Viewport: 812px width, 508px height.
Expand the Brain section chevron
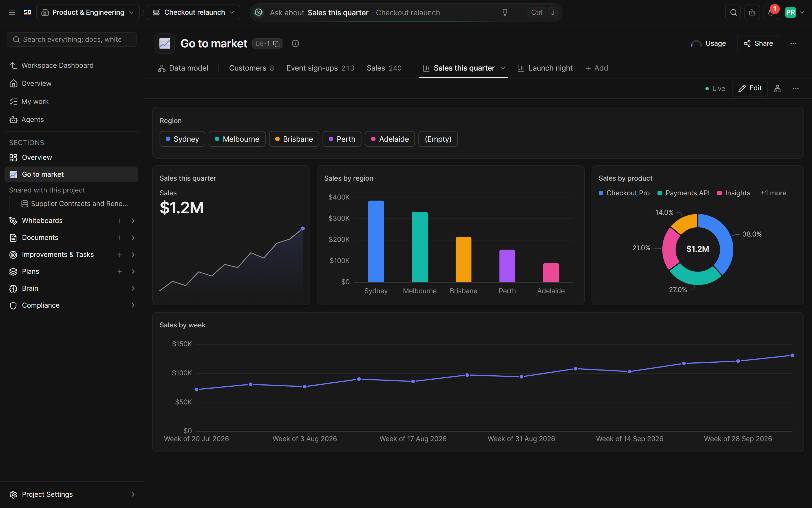(x=133, y=288)
